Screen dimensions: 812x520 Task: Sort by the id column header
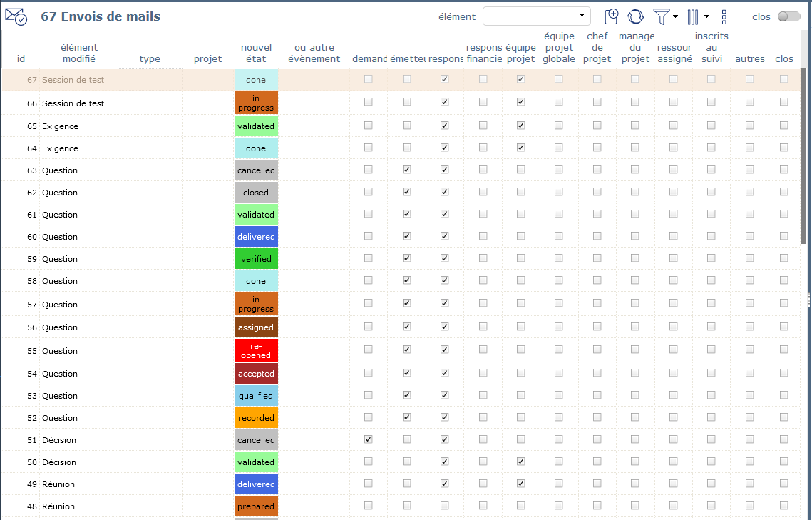click(21, 59)
